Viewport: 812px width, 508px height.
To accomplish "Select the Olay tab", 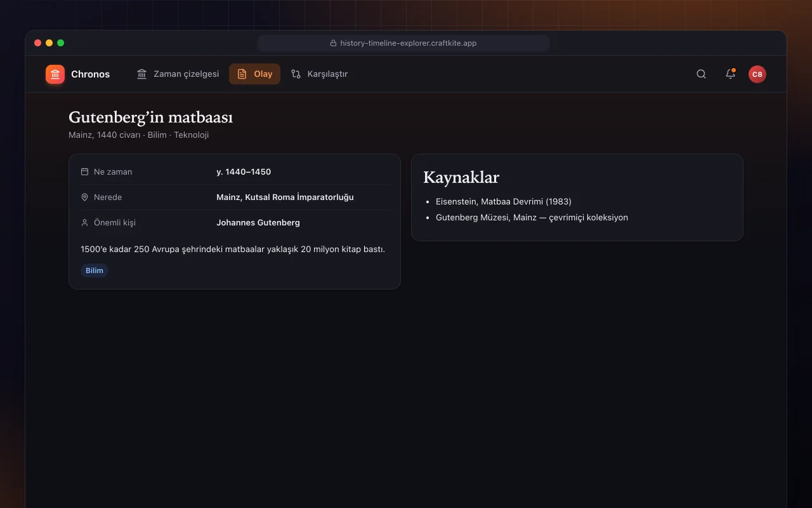I will pos(254,74).
